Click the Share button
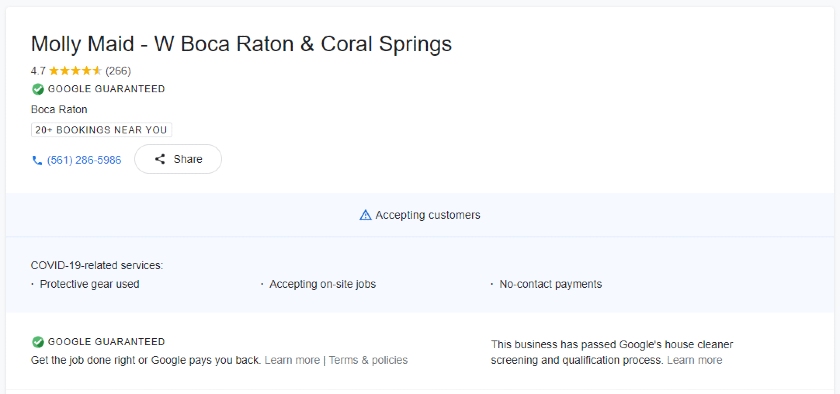 (x=178, y=159)
